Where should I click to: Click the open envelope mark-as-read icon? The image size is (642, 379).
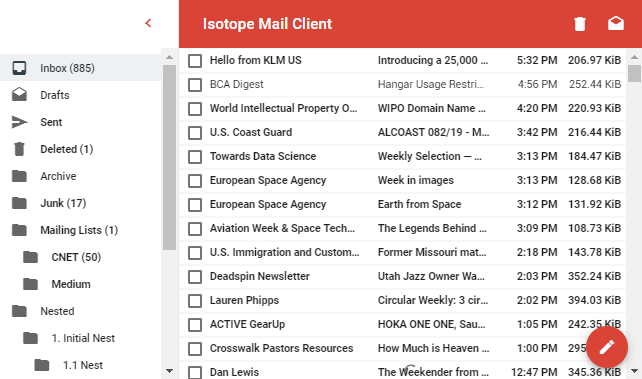616,23
